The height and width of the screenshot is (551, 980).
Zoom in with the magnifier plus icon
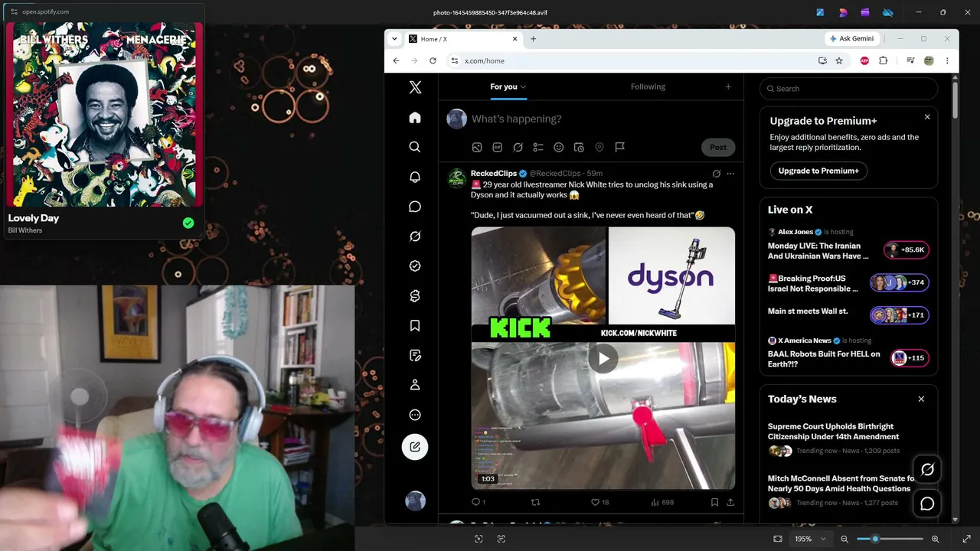[x=935, y=539]
